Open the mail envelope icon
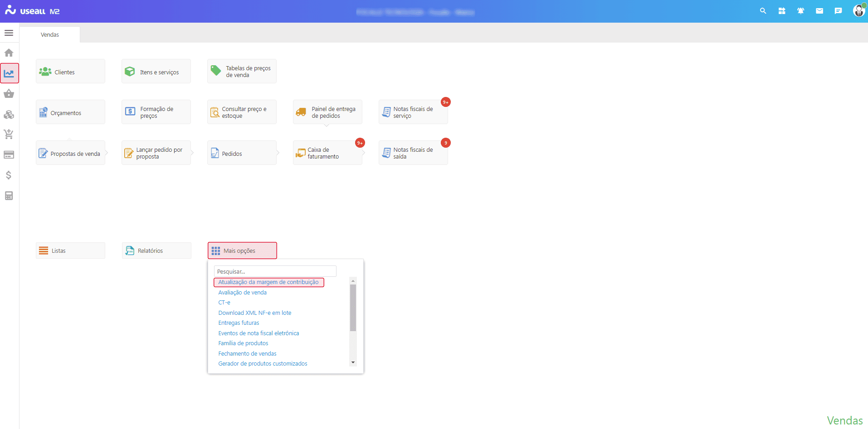Screen dimensions: 868x429 pos(819,11)
